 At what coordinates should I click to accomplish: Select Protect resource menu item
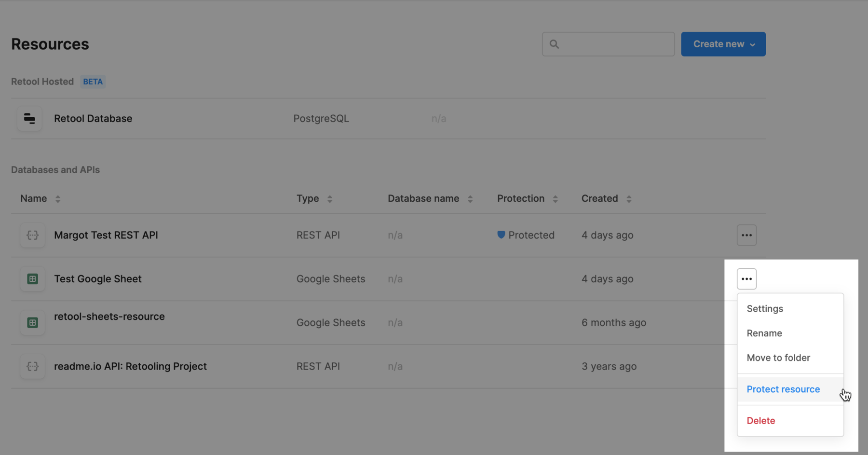pos(790,389)
